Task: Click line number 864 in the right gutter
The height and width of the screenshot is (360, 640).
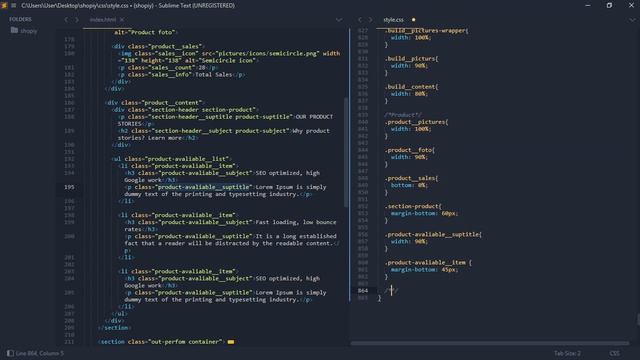Action: (362, 291)
